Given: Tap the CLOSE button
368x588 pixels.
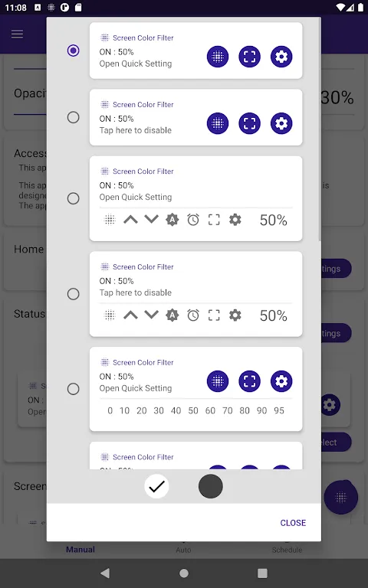Looking at the screenshot, I should (x=293, y=523).
